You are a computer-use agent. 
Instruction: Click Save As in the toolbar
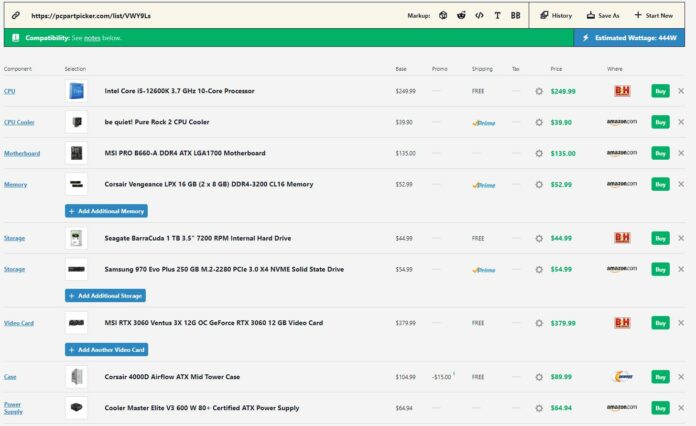(x=603, y=16)
